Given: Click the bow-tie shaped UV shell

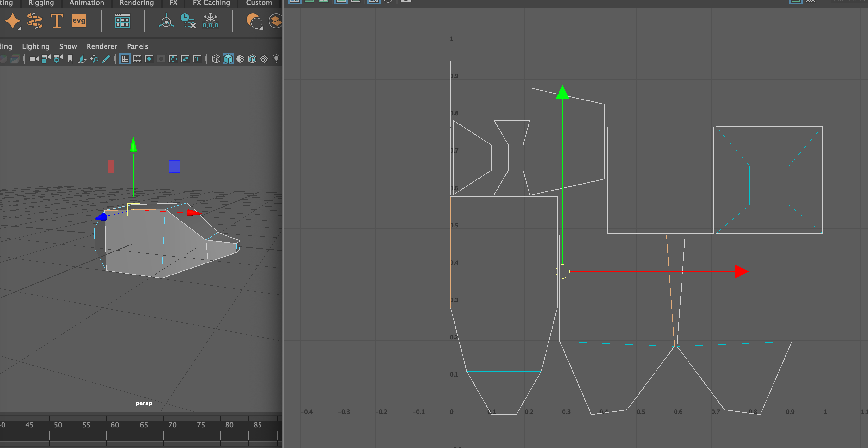Looking at the screenshot, I should [x=512, y=157].
